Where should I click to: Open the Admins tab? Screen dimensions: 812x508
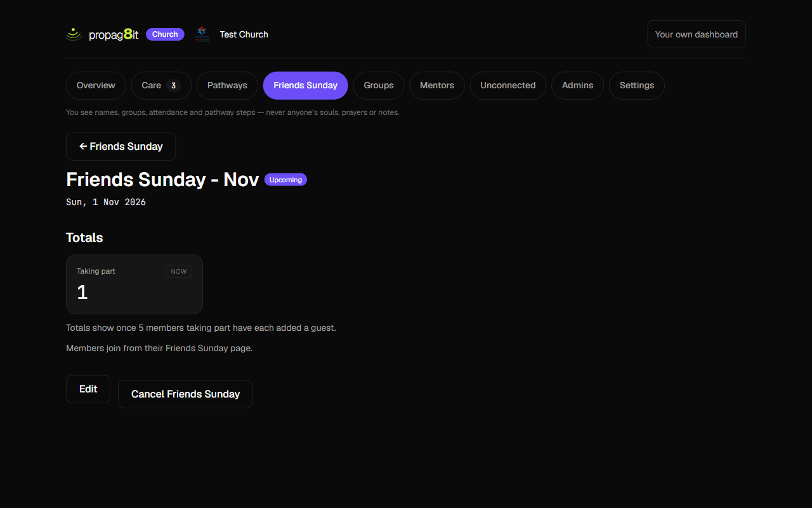tap(578, 86)
